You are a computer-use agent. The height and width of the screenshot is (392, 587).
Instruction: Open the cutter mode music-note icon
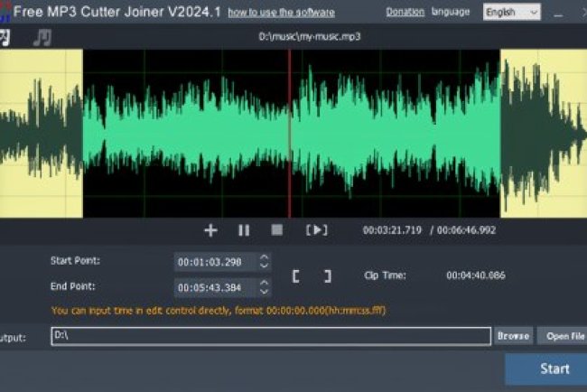(x=5, y=37)
